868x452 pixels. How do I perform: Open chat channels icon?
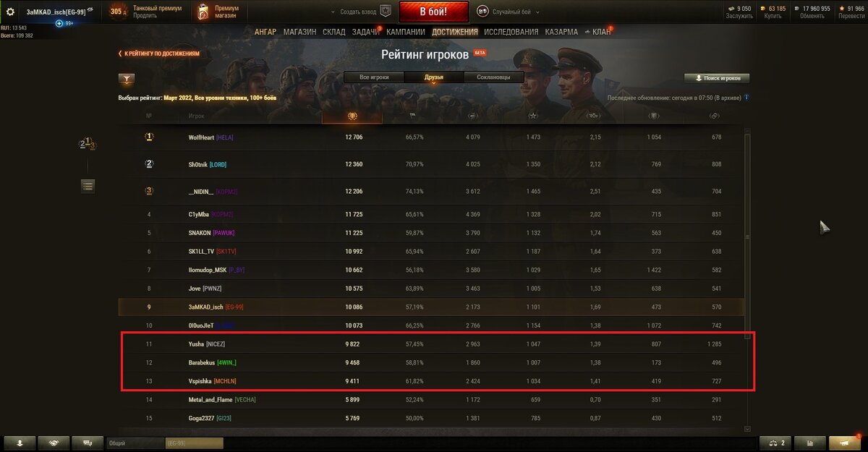(88, 443)
